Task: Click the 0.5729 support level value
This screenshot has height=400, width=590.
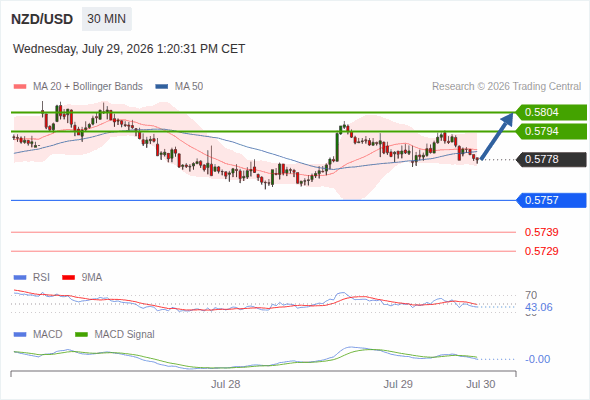Action: (x=541, y=251)
